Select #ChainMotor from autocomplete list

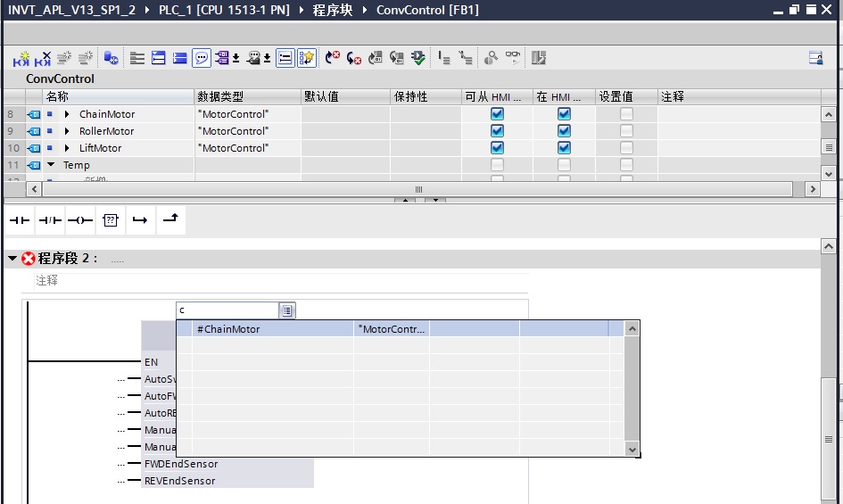click(401, 328)
